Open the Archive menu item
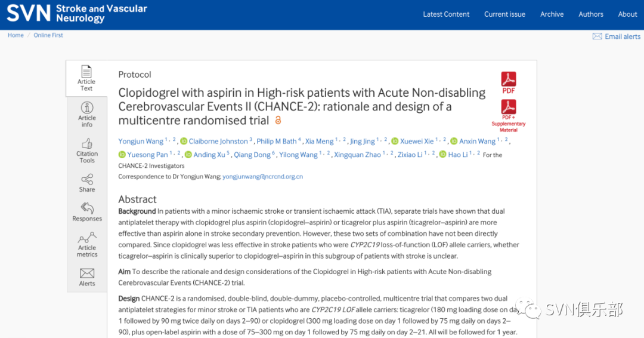This screenshot has height=338, width=644. pyautogui.click(x=552, y=14)
